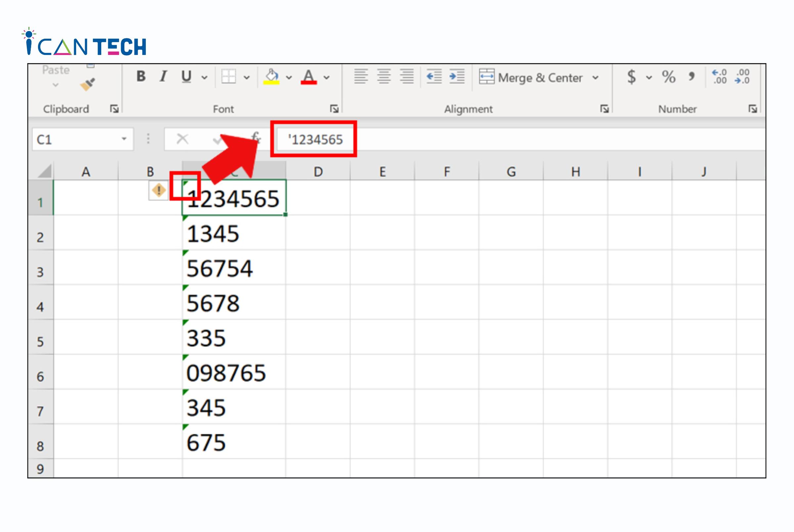The width and height of the screenshot is (794, 532).
Task: Select row 5 header
Action: (x=40, y=337)
